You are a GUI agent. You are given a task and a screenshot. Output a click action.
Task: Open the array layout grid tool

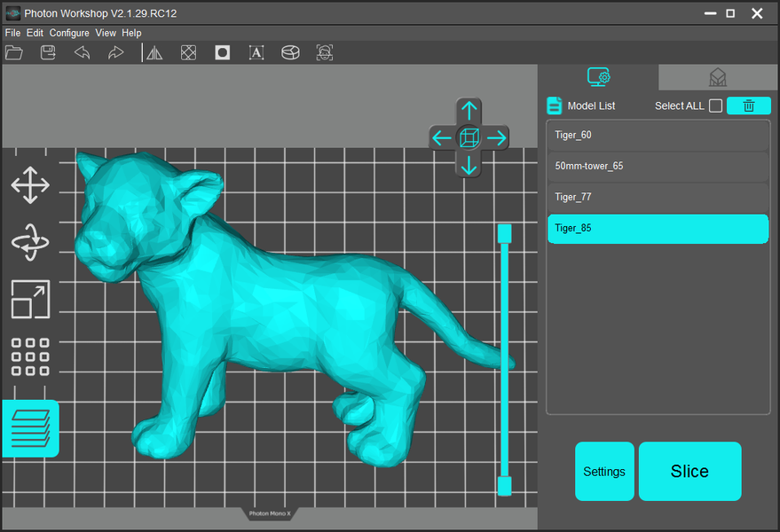point(30,356)
